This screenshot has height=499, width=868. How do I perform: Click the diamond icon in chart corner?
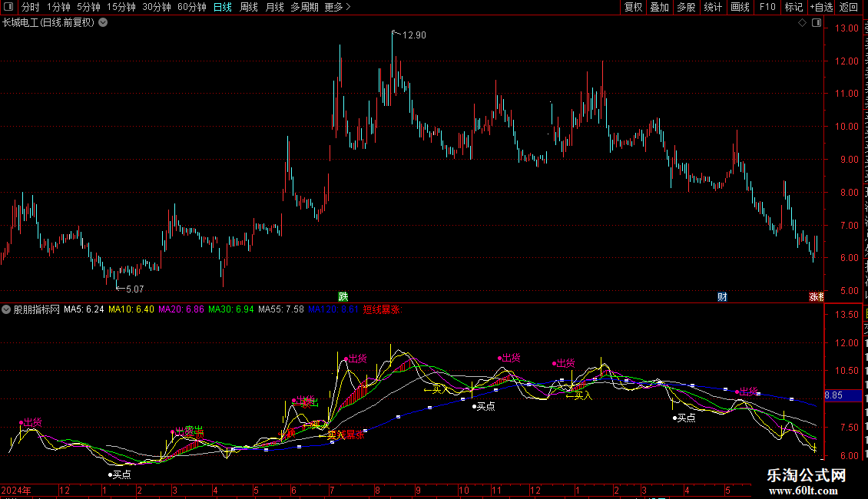pos(802,23)
